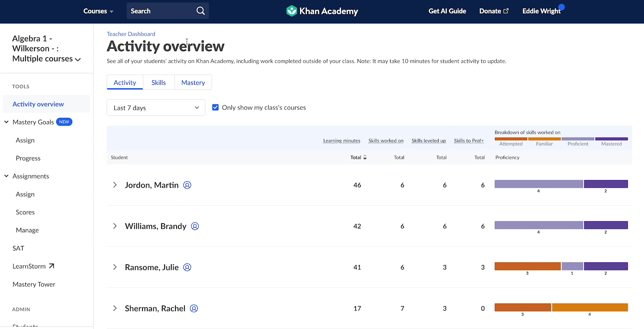Click the Skills worked on column header
The image size is (644, 329).
tap(386, 141)
